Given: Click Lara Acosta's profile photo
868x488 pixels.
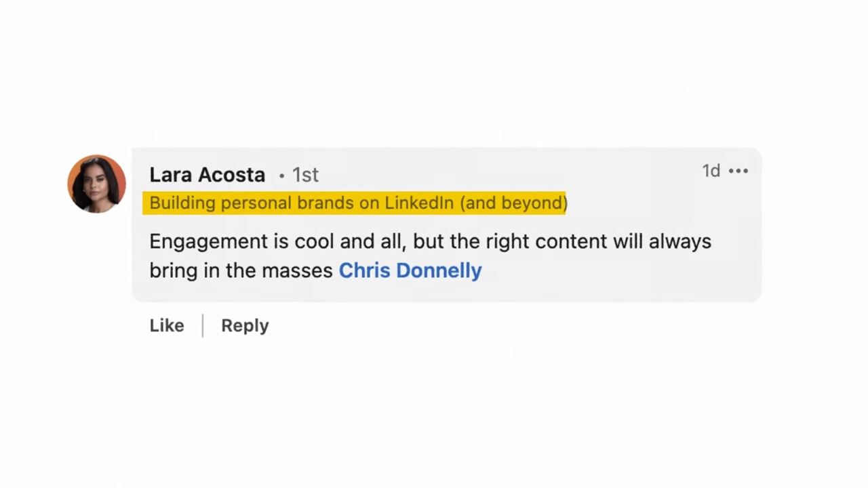Looking at the screenshot, I should coord(97,184).
